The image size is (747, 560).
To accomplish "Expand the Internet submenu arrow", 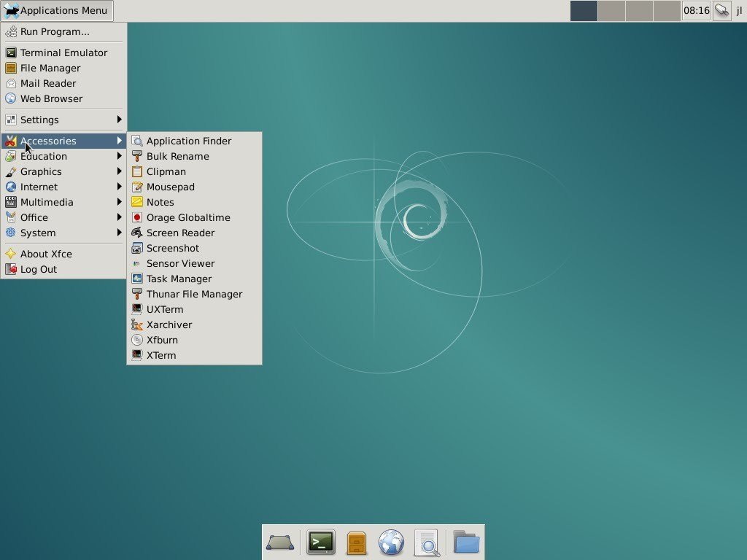I will (119, 187).
